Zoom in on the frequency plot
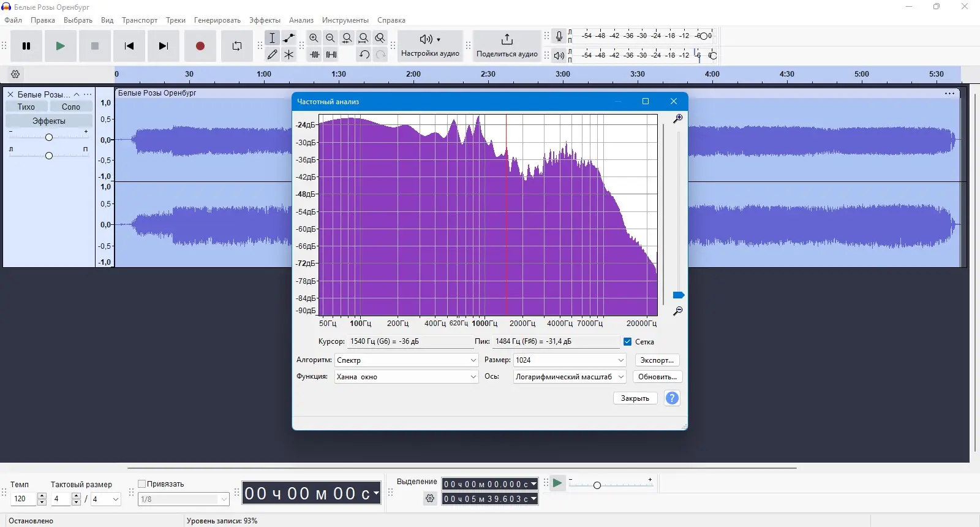The width and height of the screenshot is (980, 527). click(x=677, y=119)
